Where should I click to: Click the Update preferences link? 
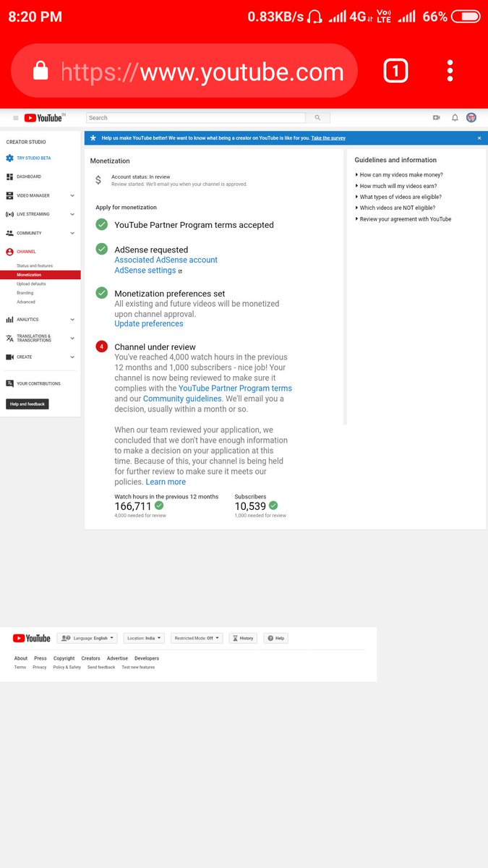point(149,323)
